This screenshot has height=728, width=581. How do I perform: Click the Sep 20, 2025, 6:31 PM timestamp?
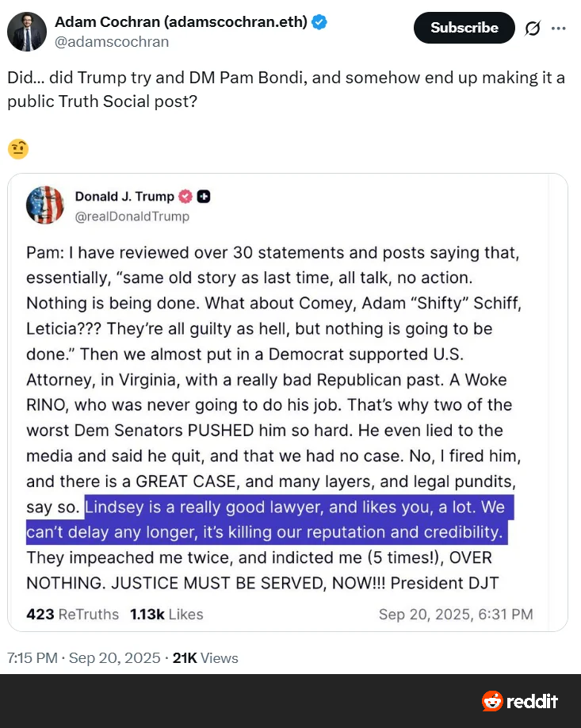click(x=455, y=614)
